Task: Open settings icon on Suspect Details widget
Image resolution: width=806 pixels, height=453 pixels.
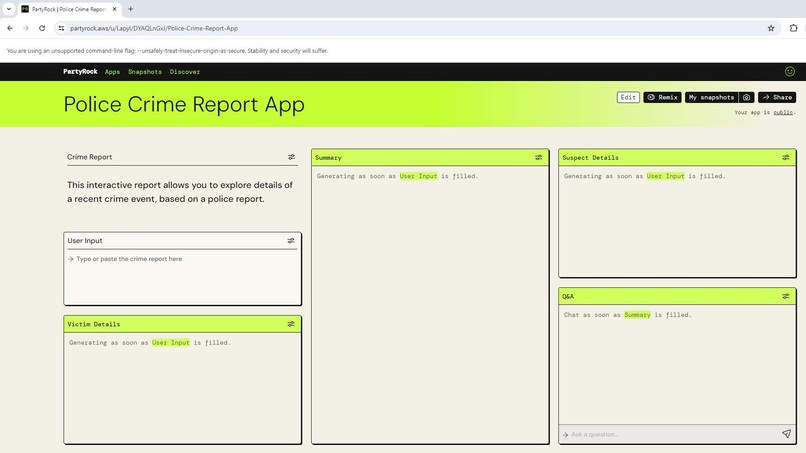Action: [x=786, y=157]
